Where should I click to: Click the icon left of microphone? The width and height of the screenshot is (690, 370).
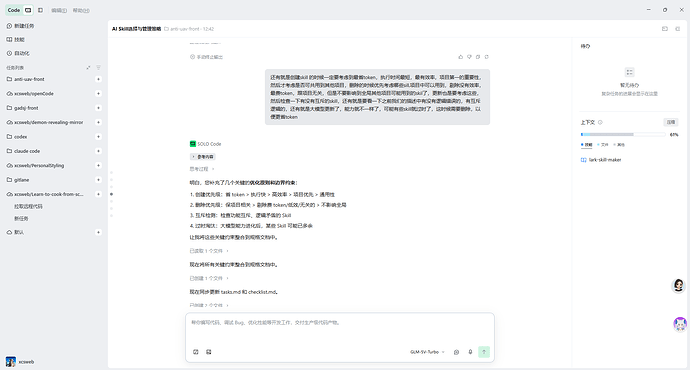[456, 352]
